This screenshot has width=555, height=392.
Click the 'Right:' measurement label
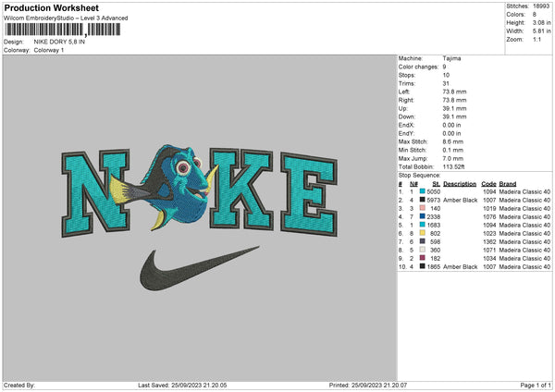click(406, 100)
